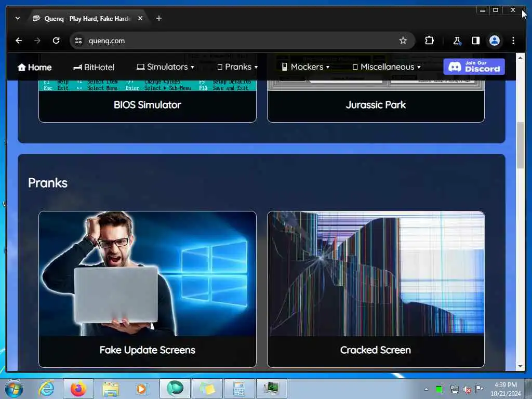Screen dimensions: 532x399
Task: Open the Action Center flag icon
Action: [x=479, y=389]
